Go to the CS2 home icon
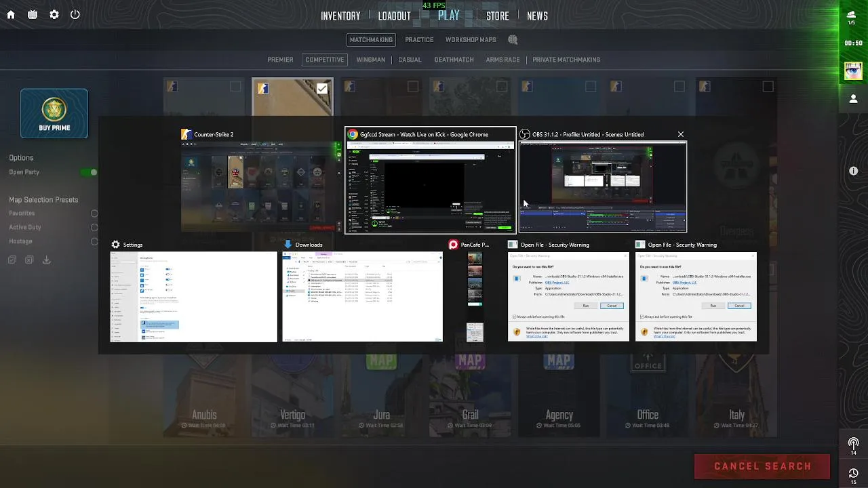The image size is (868, 488). pos(11,14)
